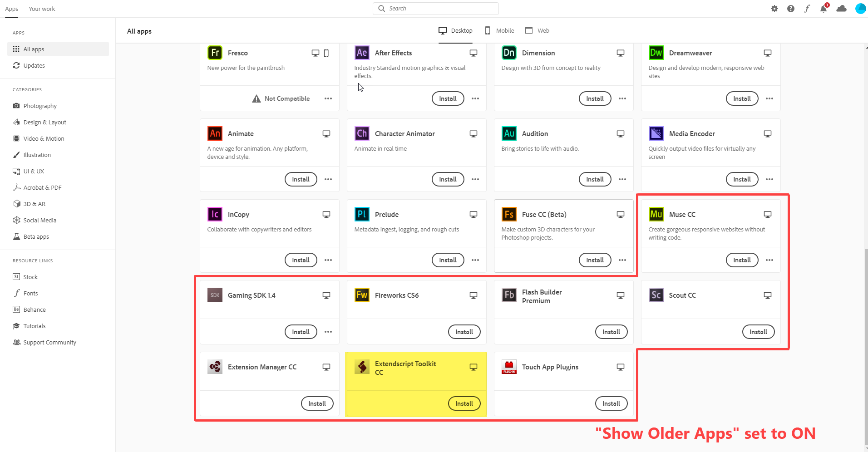868x452 pixels.
Task: Open the options menu for Muse CC
Action: click(769, 260)
